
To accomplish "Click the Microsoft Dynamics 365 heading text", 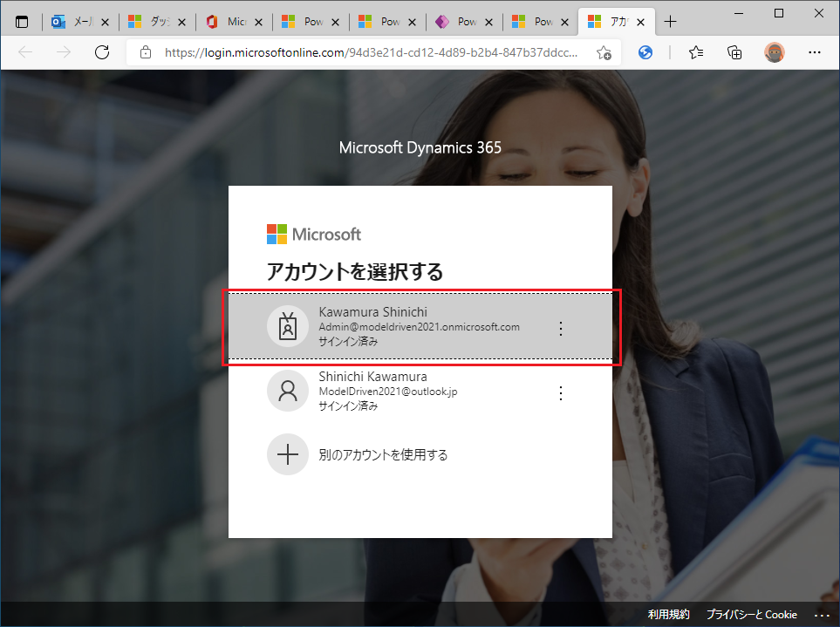I will click(x=420, y=147).
